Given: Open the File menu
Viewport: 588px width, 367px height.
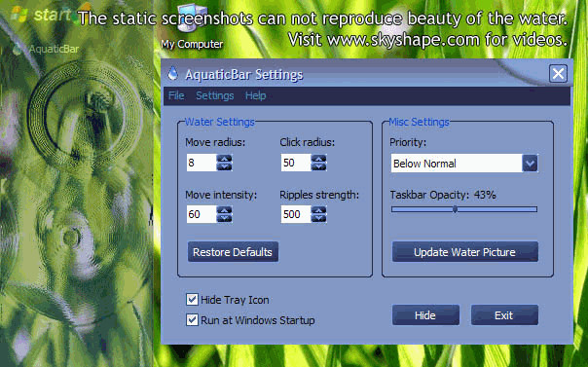Looking at the screenshot, I should 176,95.
